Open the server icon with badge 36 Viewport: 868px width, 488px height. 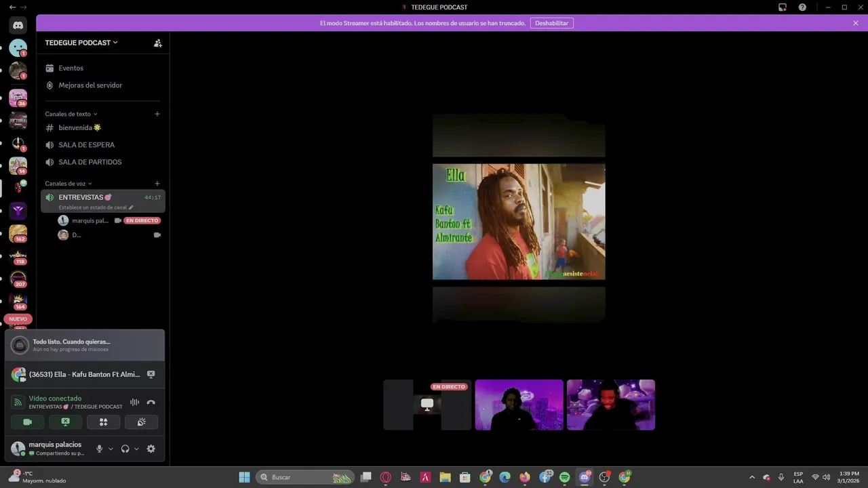point(18,98)
